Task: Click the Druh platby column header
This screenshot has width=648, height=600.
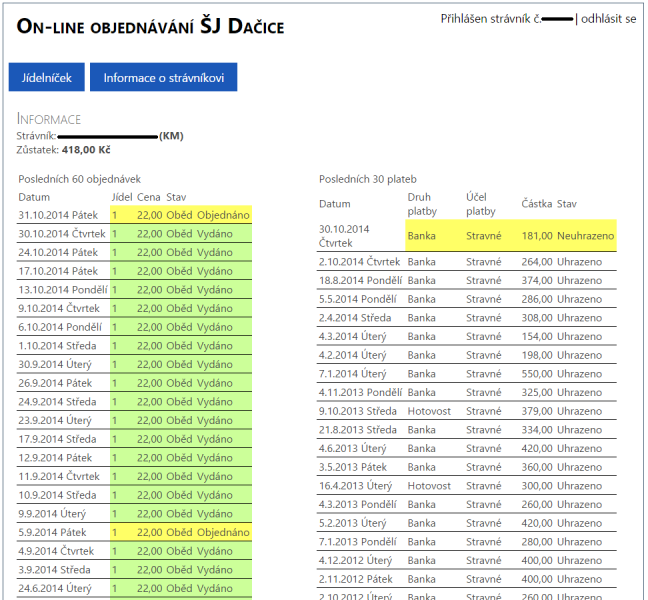Action: coord(423,204)
